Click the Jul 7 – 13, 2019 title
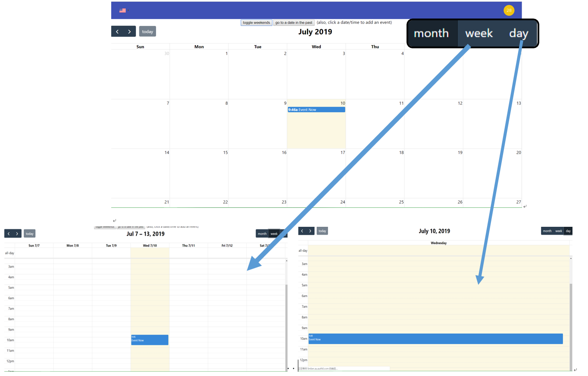588x376 pixels. [146, 234]
